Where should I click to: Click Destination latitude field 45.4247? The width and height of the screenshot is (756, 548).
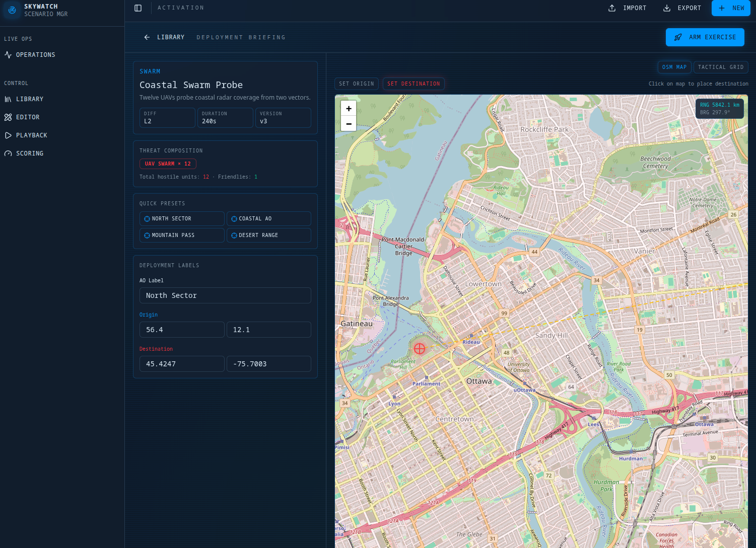point(182,364)
